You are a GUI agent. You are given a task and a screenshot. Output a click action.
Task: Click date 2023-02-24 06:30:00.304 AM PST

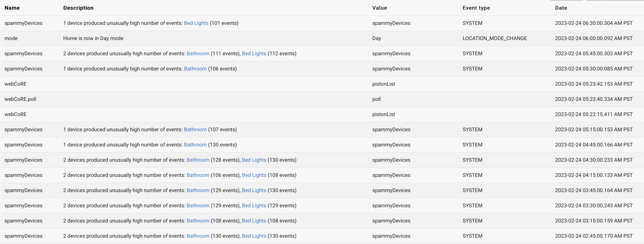(594, 23)
